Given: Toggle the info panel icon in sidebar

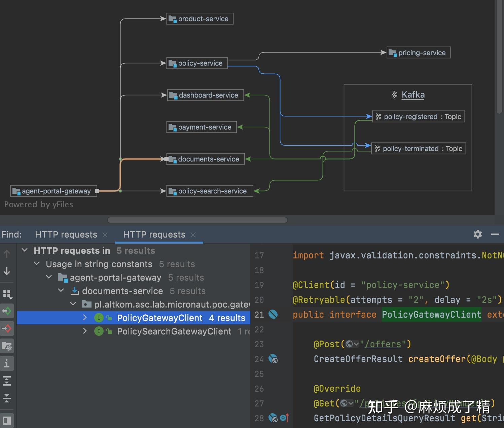Looking at the screenshot, I should (x=7, y=363).
